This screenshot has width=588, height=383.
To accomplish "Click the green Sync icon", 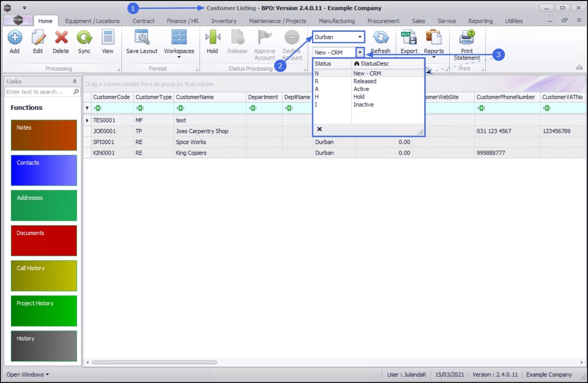I will pyautogui.click(x=84, y=38).
